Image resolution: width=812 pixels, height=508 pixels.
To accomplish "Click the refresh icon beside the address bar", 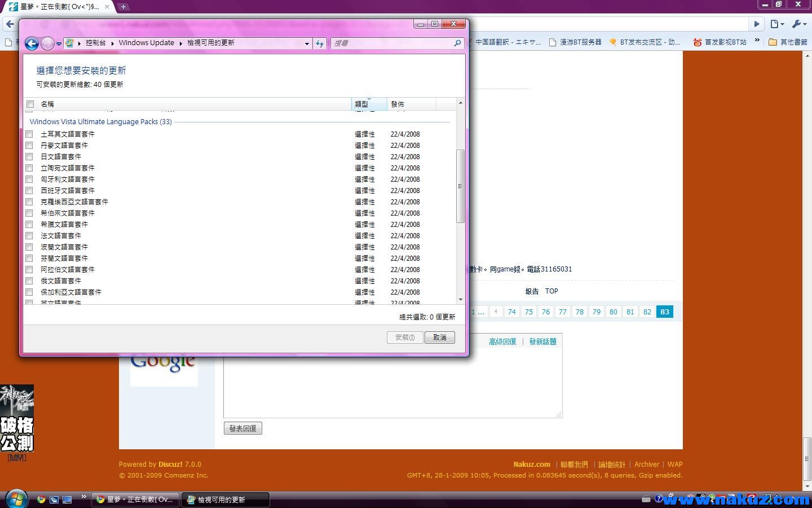I will (320, 43).
